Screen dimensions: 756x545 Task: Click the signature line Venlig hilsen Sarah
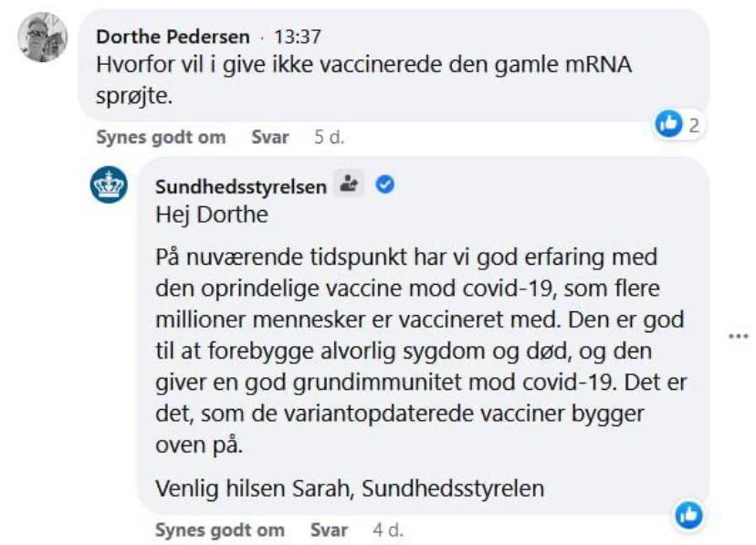(350, 488)
